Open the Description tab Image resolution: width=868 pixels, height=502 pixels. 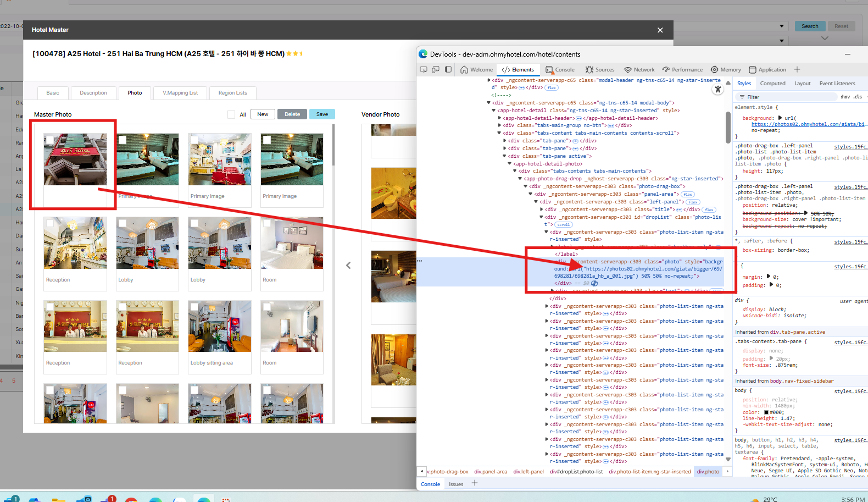(x=93, y=93)
